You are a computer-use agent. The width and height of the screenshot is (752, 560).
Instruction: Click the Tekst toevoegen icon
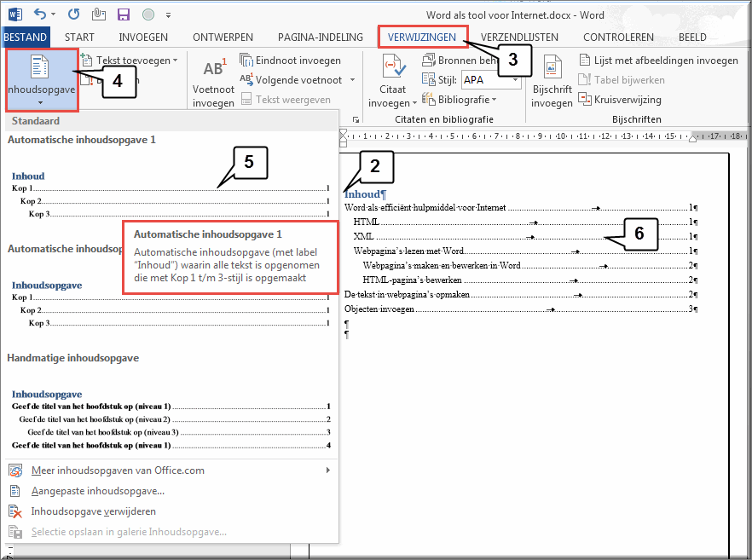coord(87,60)
